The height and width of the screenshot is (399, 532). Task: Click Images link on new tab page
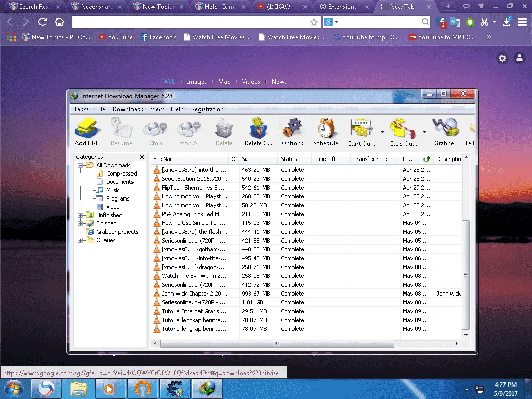click(196, 82)
